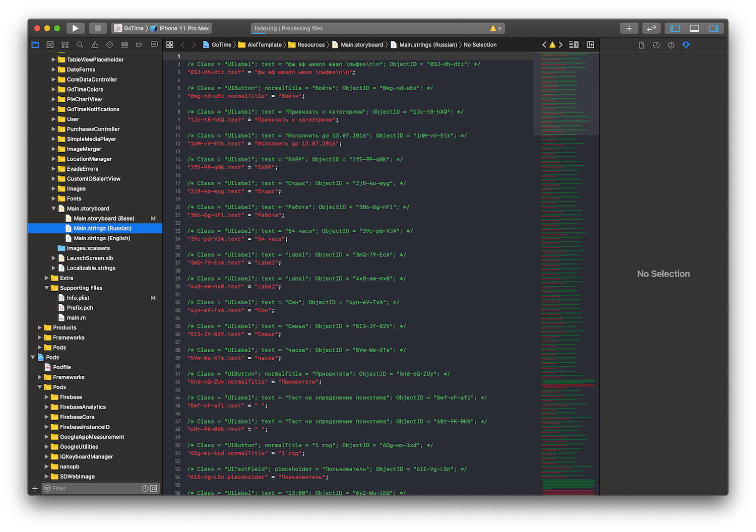Viewport: 756px width, 532px height.
Task: Toggle the Inspectors panel visibility
Action: click(714, 28)
